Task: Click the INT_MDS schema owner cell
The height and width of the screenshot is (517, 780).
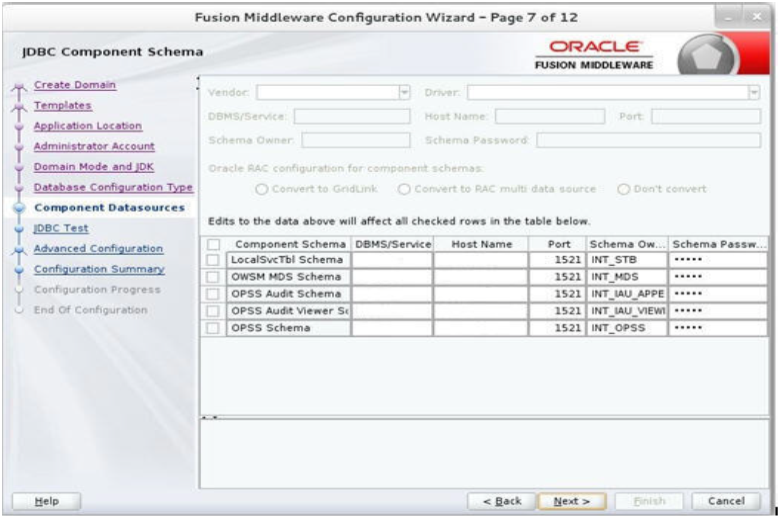Action: 627,277
